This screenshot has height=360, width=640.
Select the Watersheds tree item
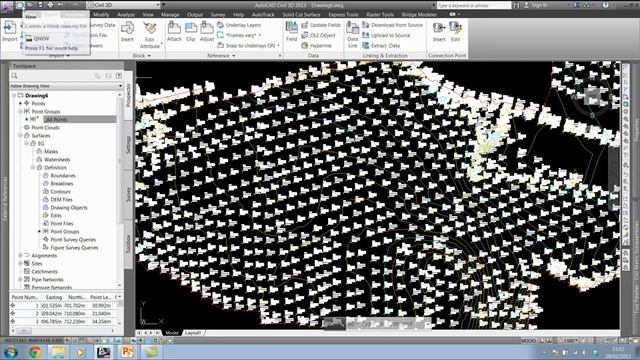pos(57,160)
